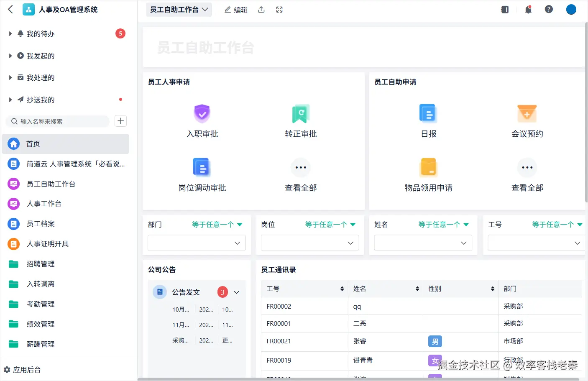Open the share/export icon in top toolbar
Screen dimensions: 588x381
coord(261,10)
